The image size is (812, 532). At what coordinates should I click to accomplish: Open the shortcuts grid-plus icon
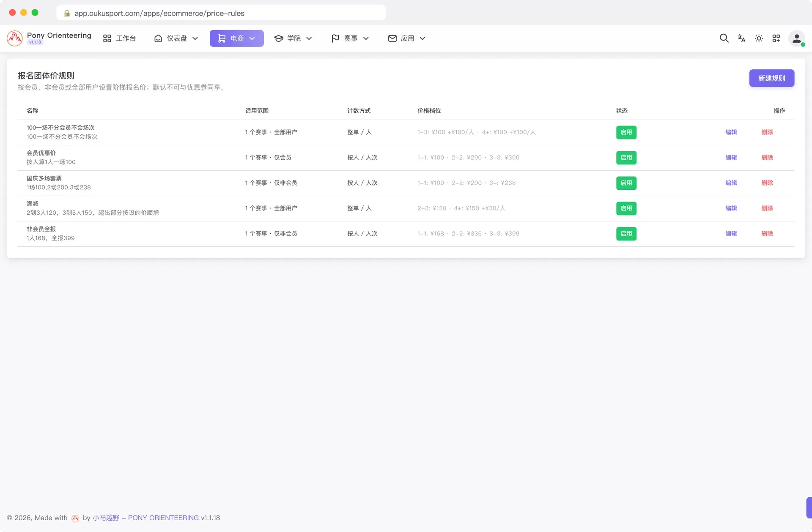(x=776, y=38)
